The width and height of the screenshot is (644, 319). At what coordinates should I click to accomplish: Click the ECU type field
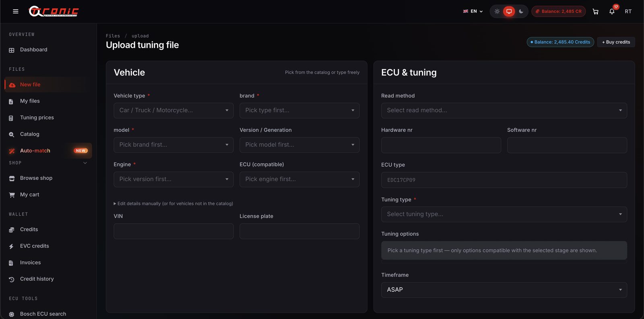point(504,180)
